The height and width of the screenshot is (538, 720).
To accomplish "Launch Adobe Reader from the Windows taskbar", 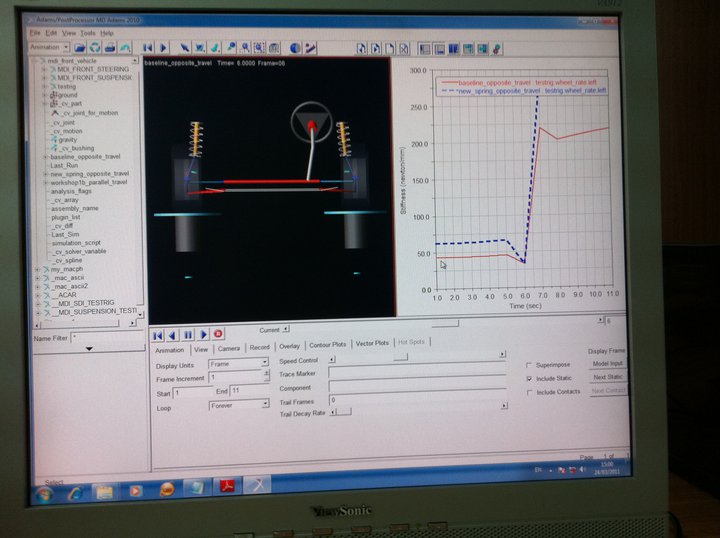I will [227, 488].
